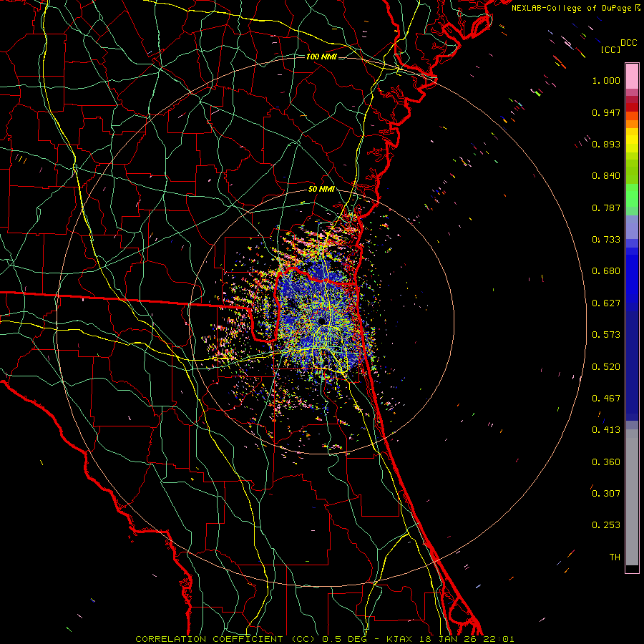Click the 22:01 timestamp
Screen dimensions: 644x644
pyautogui.click(x=499, y=639)
